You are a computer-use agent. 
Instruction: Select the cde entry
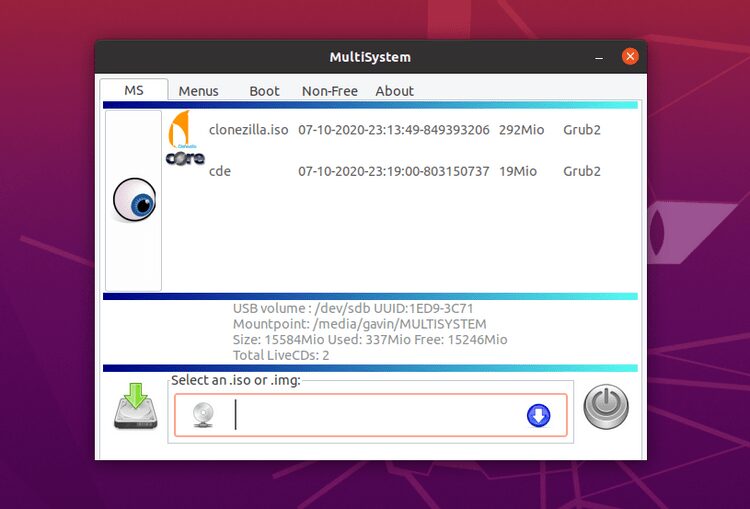[x=220, y=171]
